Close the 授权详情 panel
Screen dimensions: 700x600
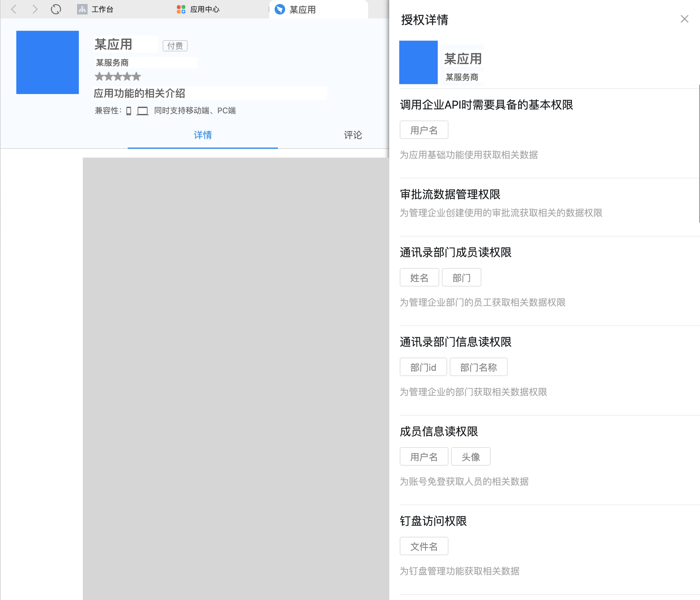point(684,19)
